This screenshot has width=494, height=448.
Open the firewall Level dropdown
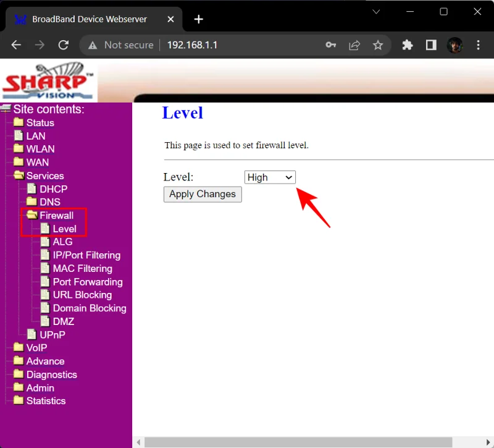point(270,177)
